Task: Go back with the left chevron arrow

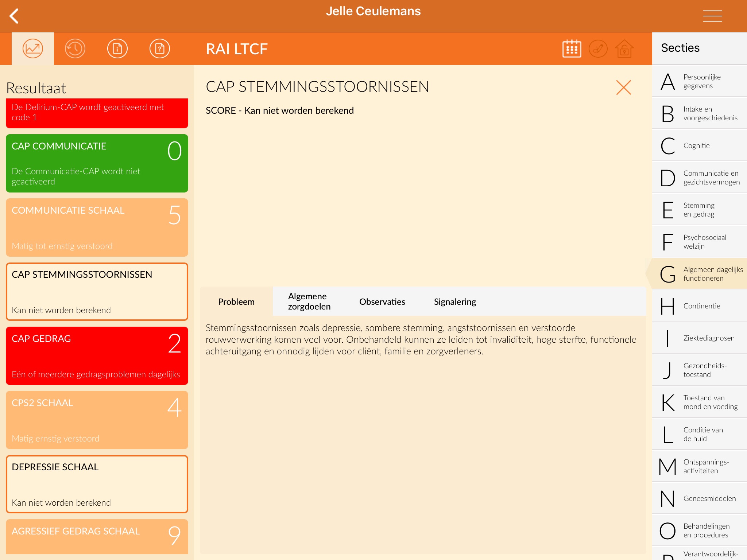Action: (14, 16)
